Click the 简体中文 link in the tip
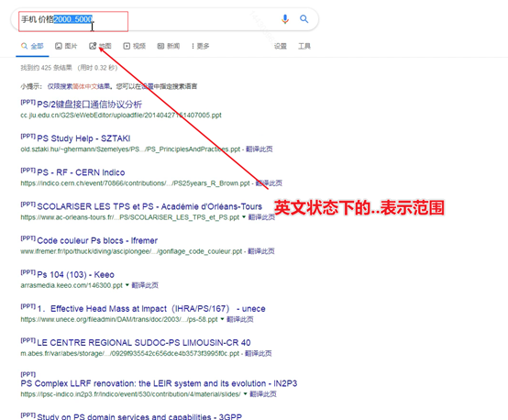This screenshot has height=420, width=508. (x=85, y=86)
